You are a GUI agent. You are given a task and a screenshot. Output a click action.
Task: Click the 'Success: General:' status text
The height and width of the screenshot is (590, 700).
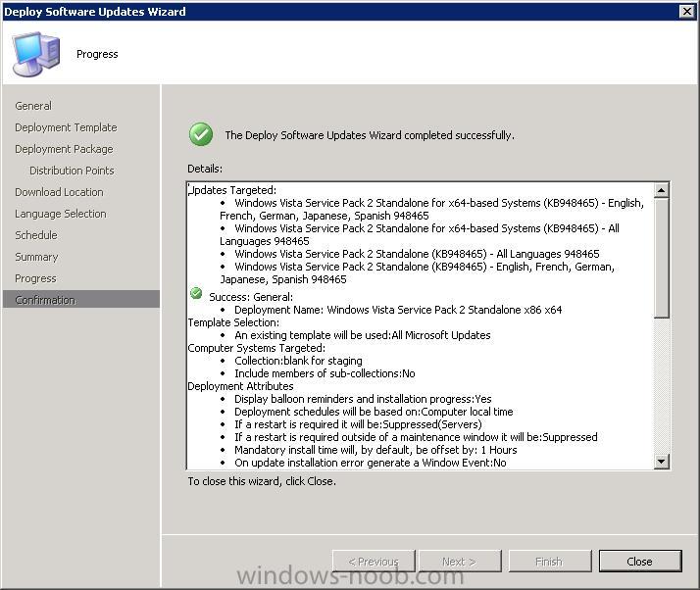(x=251, y=297)
